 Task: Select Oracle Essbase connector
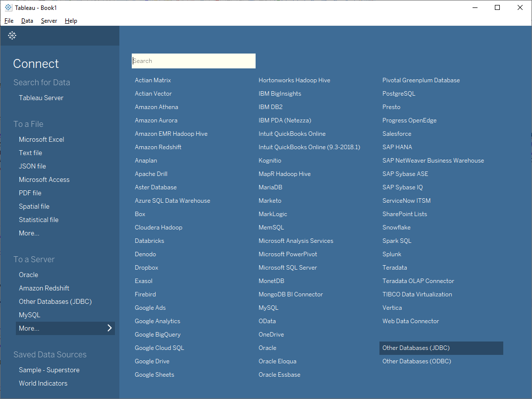tap(279, 375)
